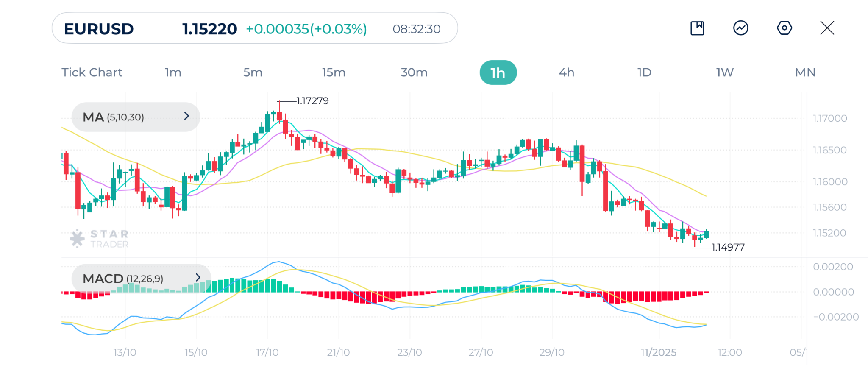Switch to the 15m timeframe
This screenshot has height=382, width=868.
334,72
